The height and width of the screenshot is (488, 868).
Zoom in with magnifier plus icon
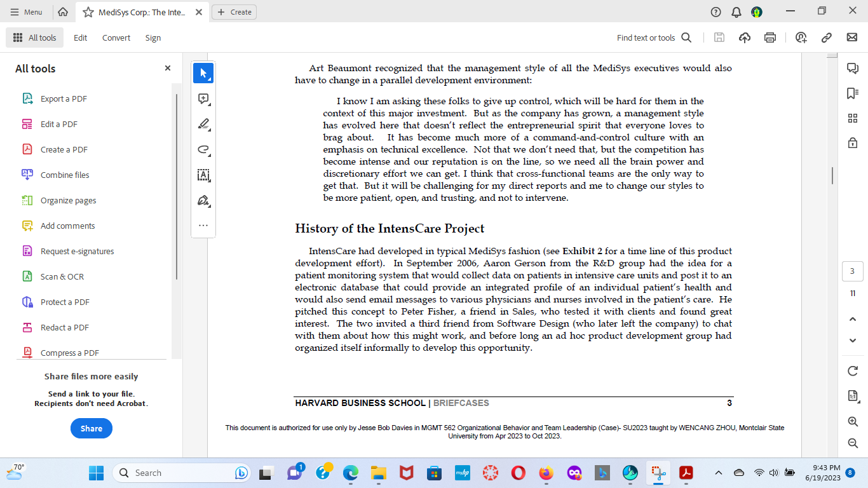pos(852,421)
